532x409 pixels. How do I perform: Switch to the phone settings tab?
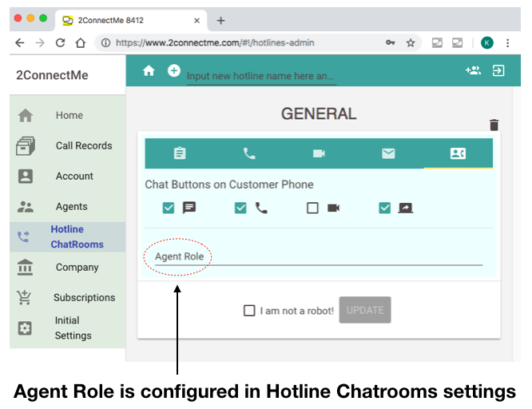pyautogui.click(x=249, y=153)
